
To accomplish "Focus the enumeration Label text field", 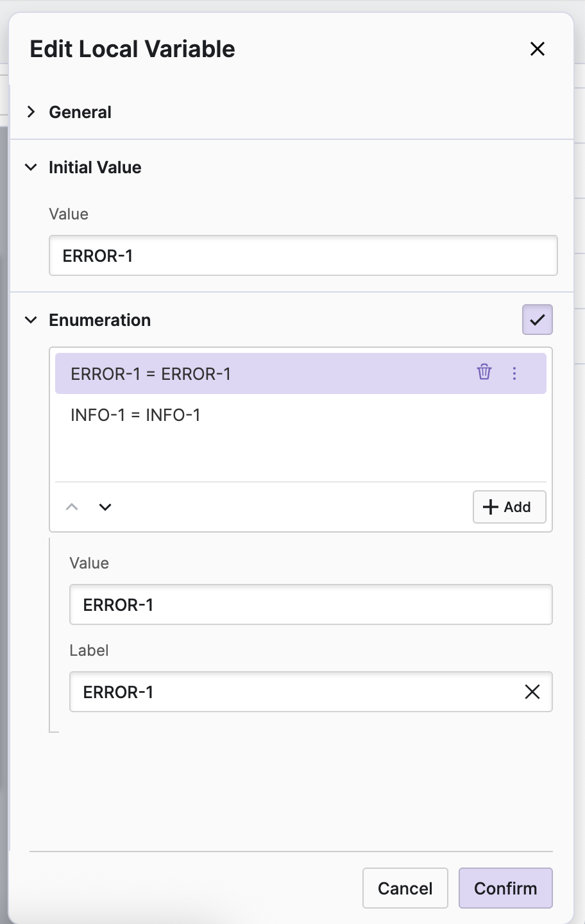I will tap(295, 692).
